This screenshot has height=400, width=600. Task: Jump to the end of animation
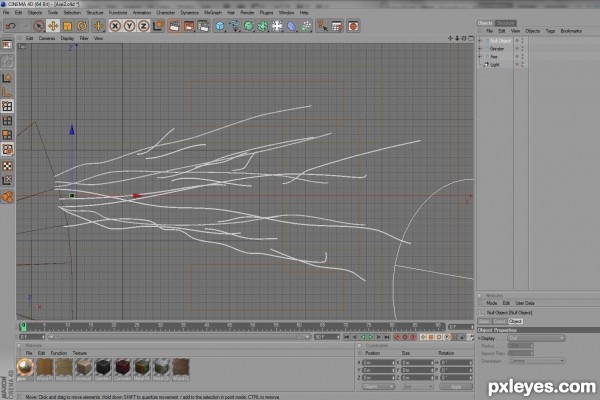tap(387, 337)
